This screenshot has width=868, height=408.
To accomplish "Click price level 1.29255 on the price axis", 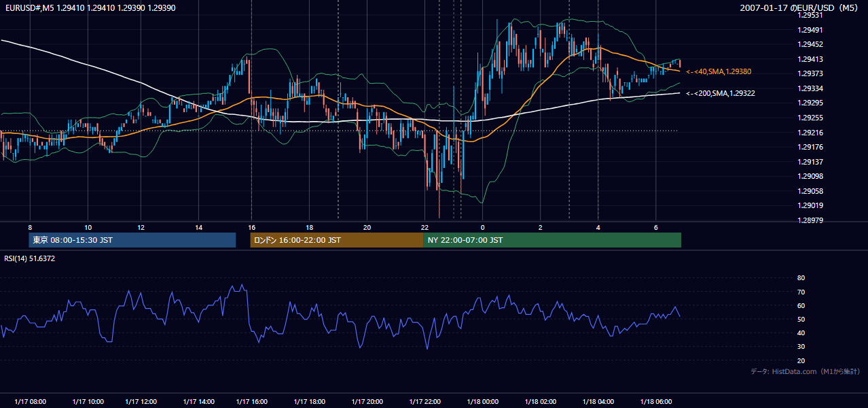I will point(810,118).
